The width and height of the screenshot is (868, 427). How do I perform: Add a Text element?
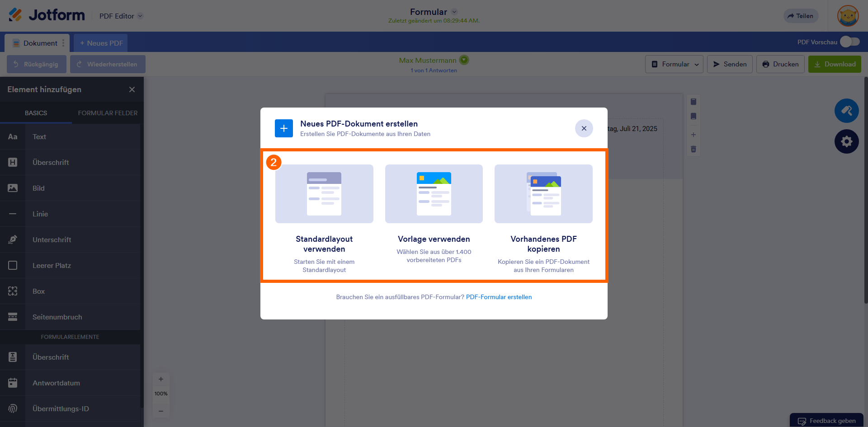70,136
